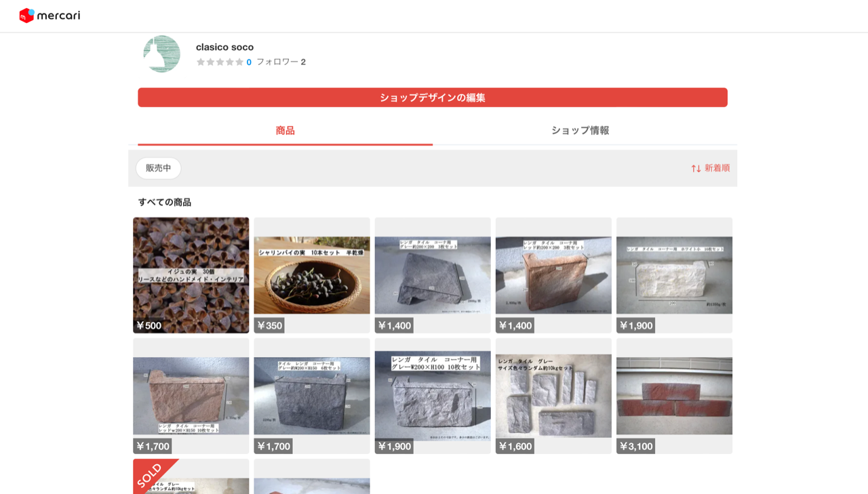Open the Mercari logo home link
This screenshot has height=494, width=868.
click(50, 15)
